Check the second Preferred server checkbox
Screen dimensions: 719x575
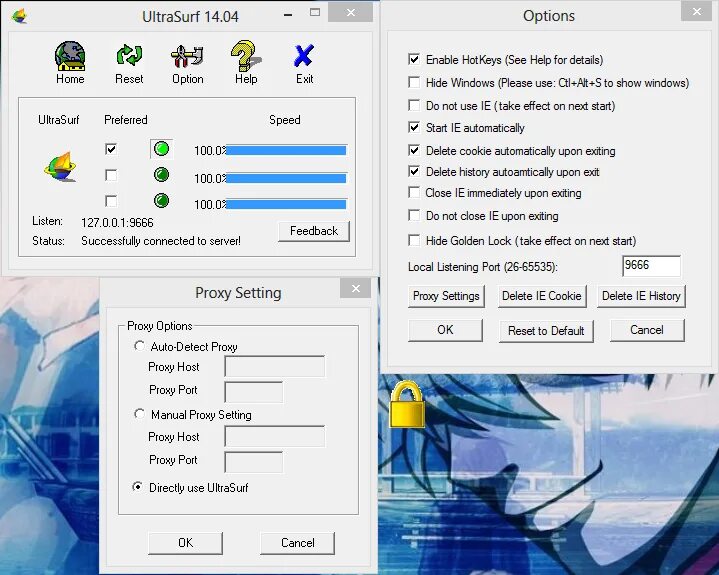pyautogui.click(x=111, y=175)
